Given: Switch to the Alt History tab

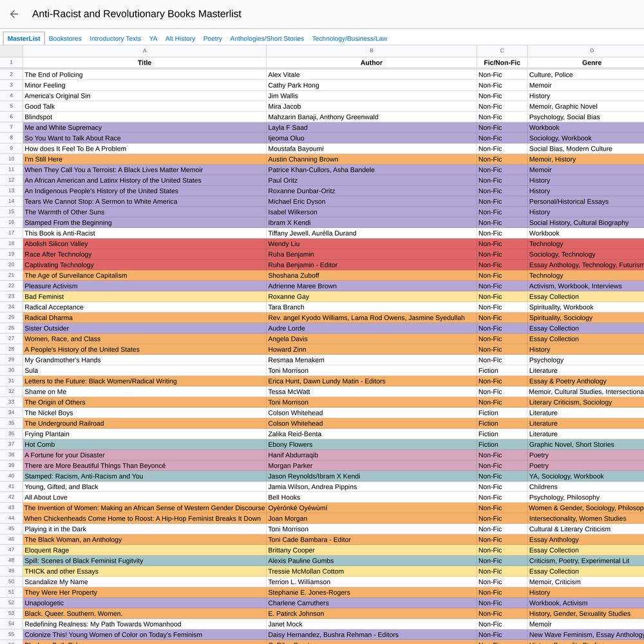Looking at the screenshot, I should (x=180, y=39).
